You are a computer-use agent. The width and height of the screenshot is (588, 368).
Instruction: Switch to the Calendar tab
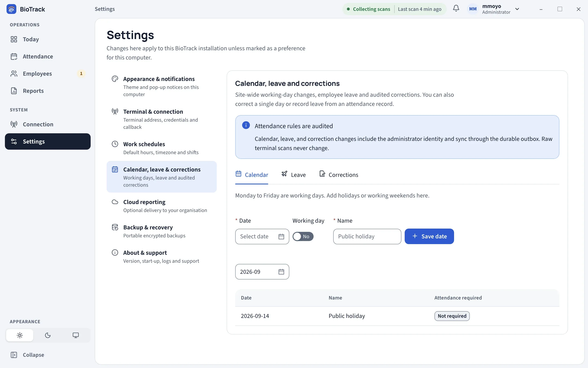tap(252, 175)
